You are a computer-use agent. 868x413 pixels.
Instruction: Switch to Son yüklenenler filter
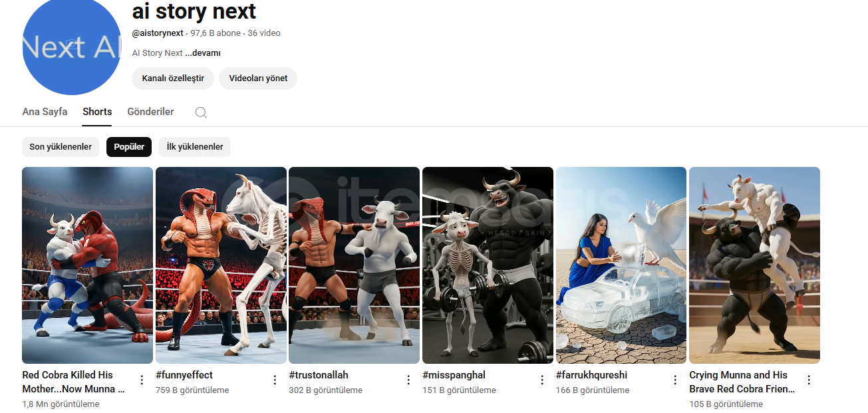(61, 147)
